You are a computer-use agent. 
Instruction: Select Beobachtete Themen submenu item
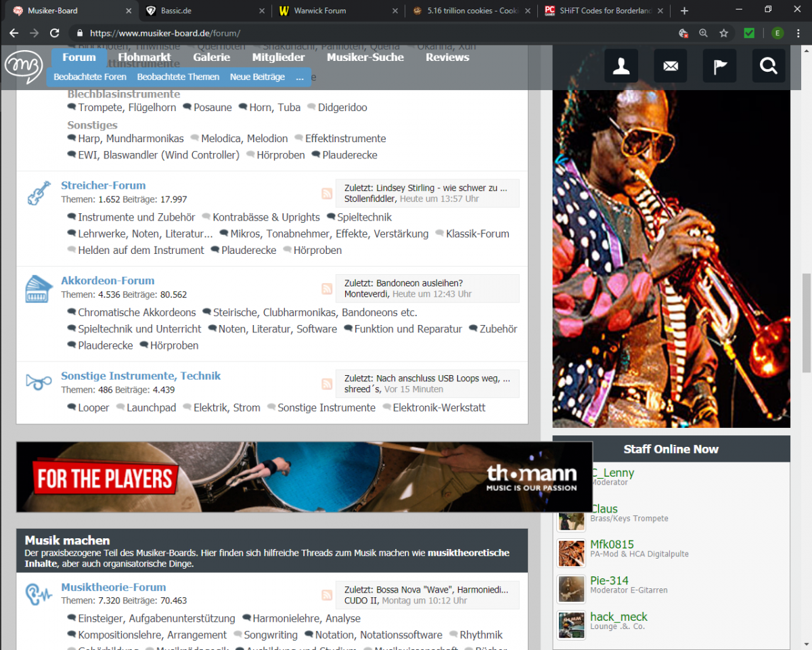(179, 77)
